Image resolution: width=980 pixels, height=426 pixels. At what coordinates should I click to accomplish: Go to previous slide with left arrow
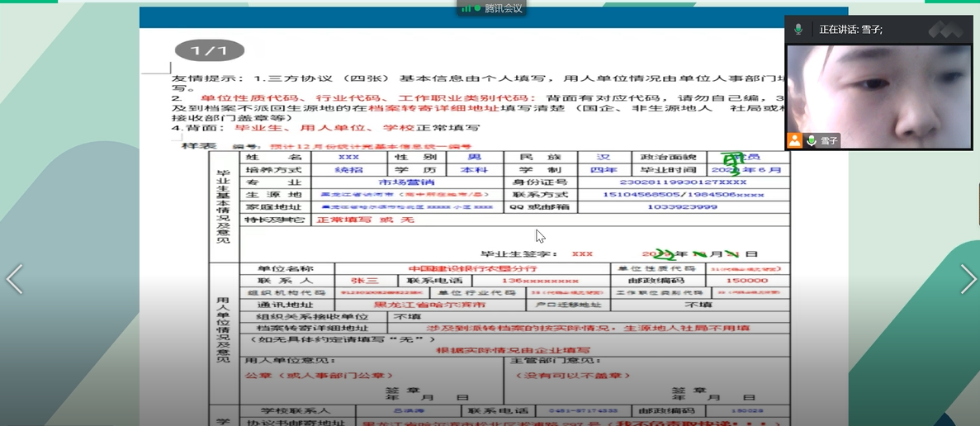(14, 278)
